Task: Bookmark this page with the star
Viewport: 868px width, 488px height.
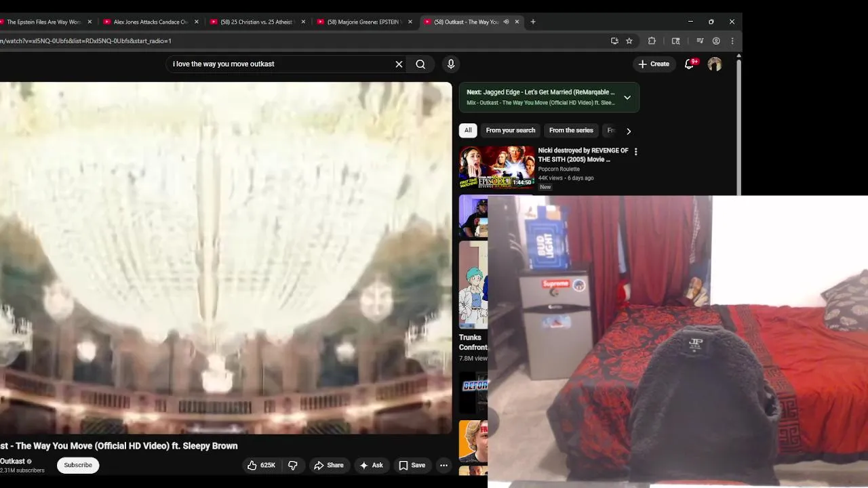Action: coord(629,41)
